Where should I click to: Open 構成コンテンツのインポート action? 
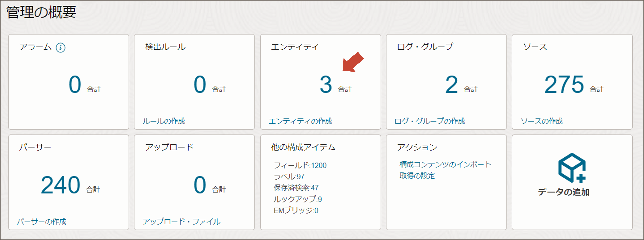[445, 164]
